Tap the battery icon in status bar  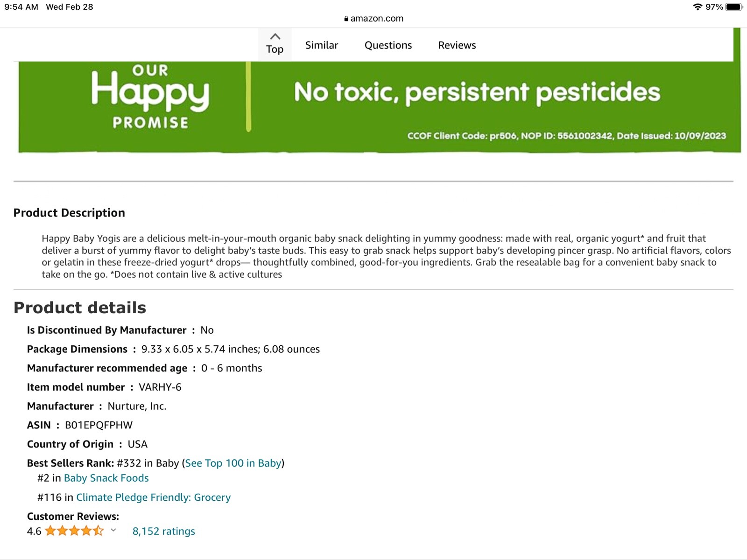(733, 7)
